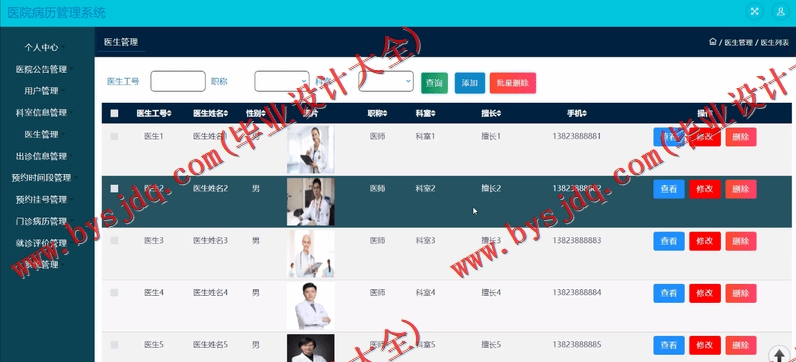Sort table by 性别 column arrows
796x362 pixels.
(263, 114)
